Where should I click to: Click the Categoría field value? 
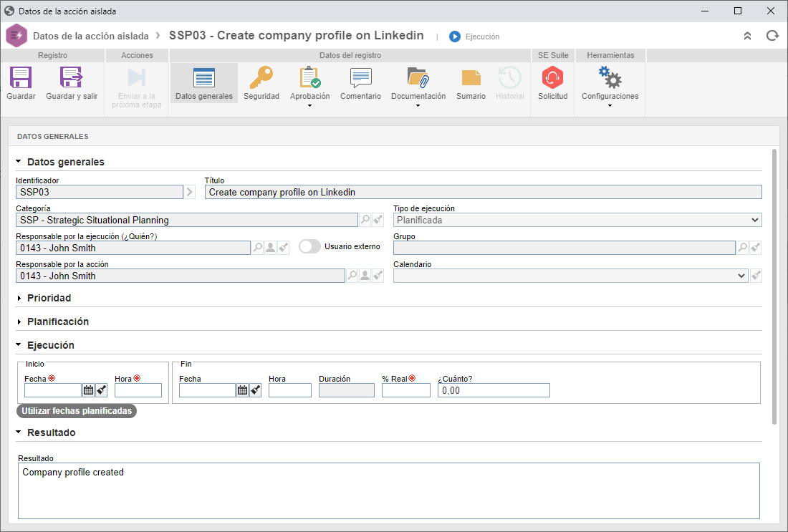point(187,220)
